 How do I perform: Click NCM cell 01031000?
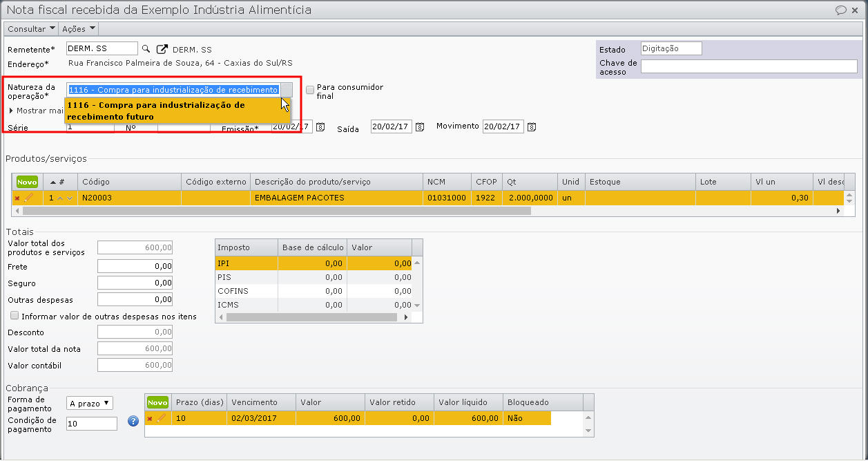coord(447,198)
